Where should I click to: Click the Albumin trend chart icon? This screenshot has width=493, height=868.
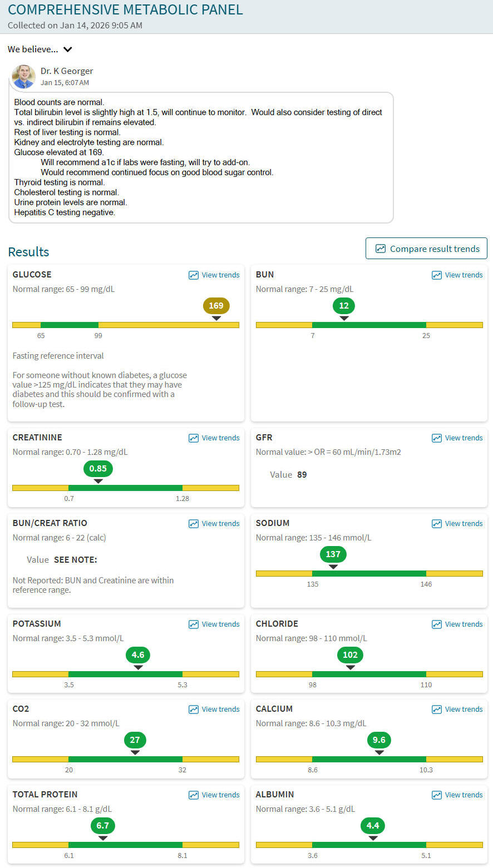pyautogui.click(x=437, y=795)
